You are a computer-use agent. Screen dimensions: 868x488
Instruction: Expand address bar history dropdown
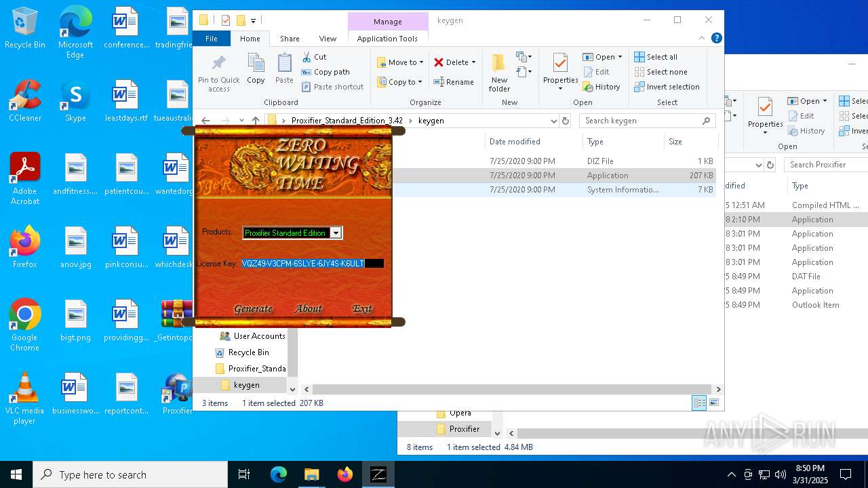pos(554,121)
